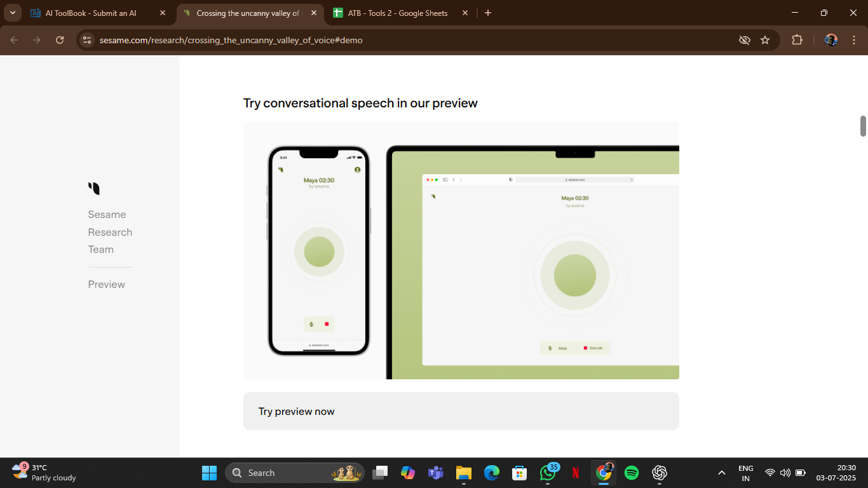Open the clock showing 20:30 03-07-2025
868x488 pixels.
point(836,473)
